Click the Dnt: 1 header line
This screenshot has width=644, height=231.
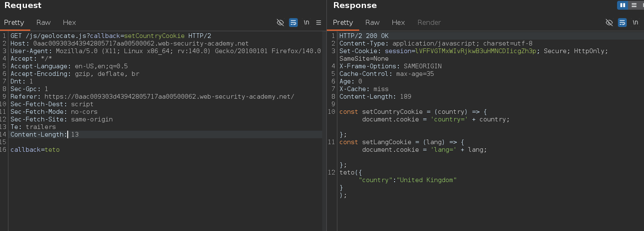[22, 81]
